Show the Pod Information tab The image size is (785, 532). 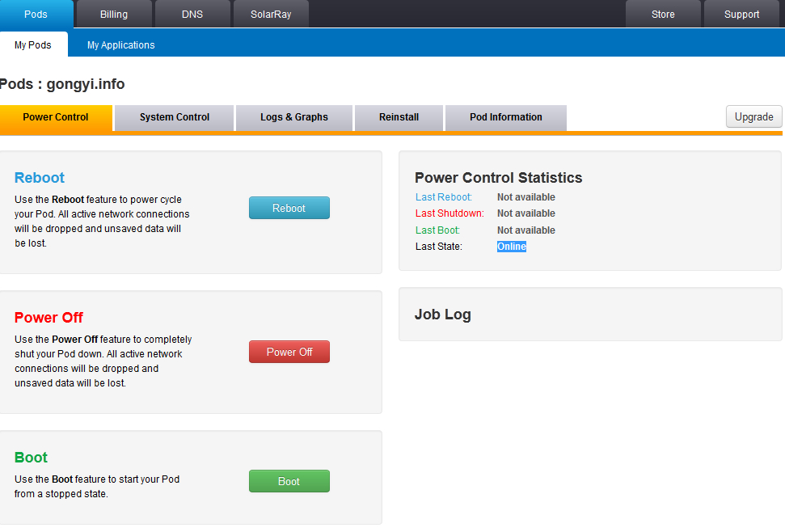coord(506,117)
